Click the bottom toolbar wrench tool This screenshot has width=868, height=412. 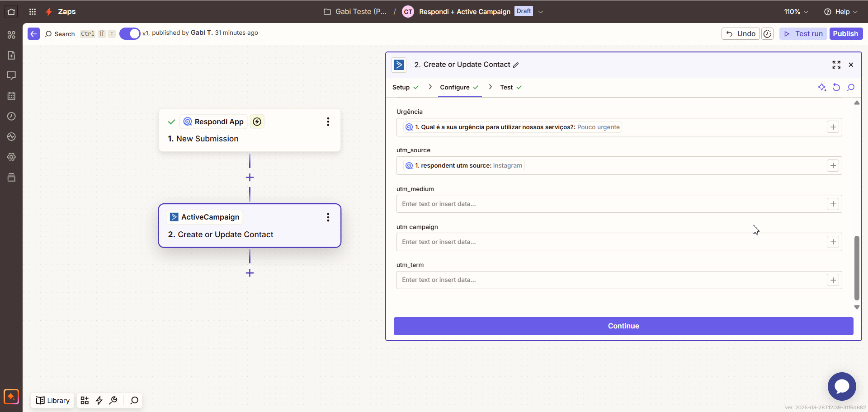point(113,400)
